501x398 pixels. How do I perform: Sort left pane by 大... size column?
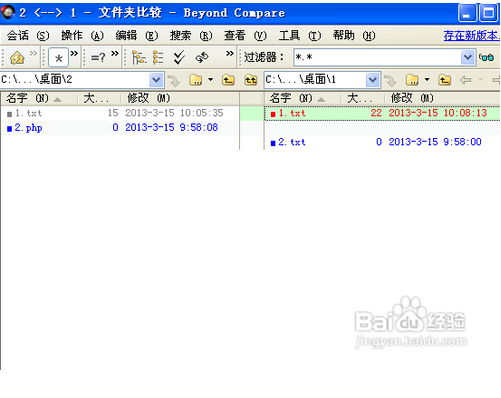coord(99,98)
